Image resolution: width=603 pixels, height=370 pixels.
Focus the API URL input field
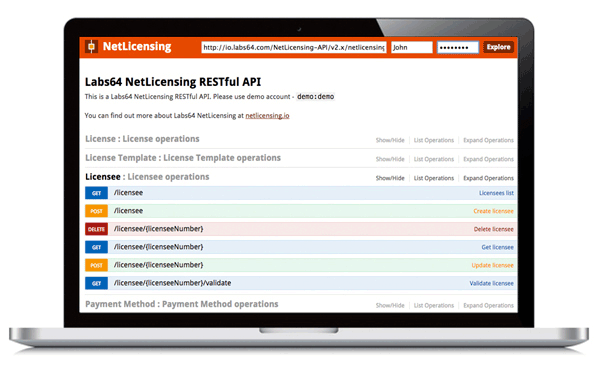point(294,47)
